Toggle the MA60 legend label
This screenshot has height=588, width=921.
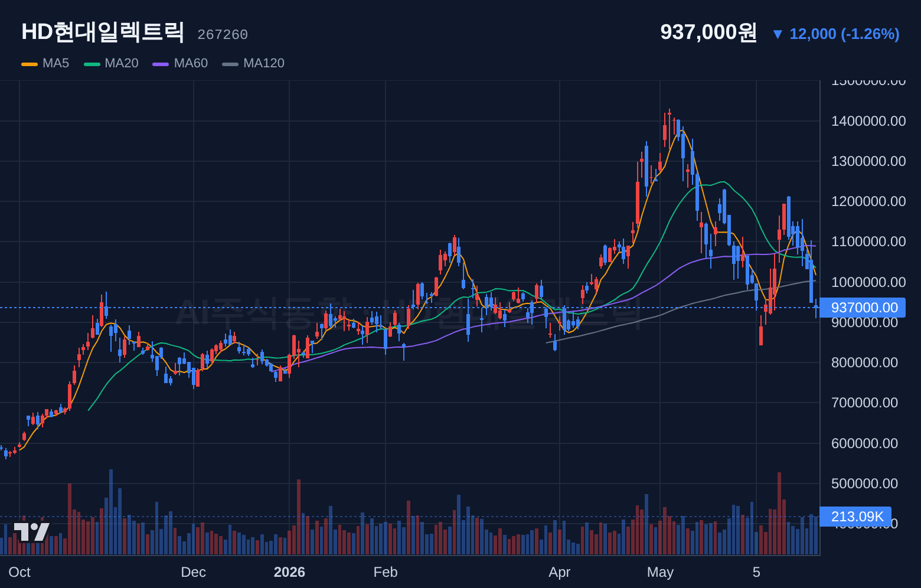pyautogui.click(x=191, y=63)
